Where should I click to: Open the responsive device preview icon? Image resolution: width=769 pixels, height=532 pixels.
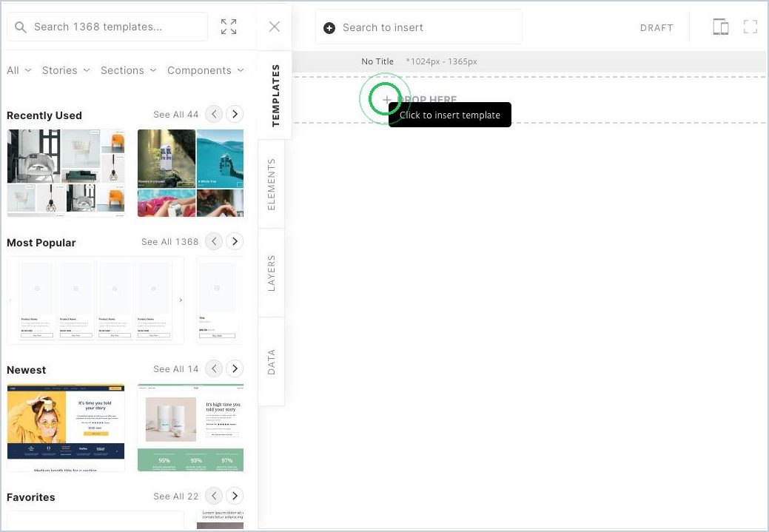(x=720, y=27)
